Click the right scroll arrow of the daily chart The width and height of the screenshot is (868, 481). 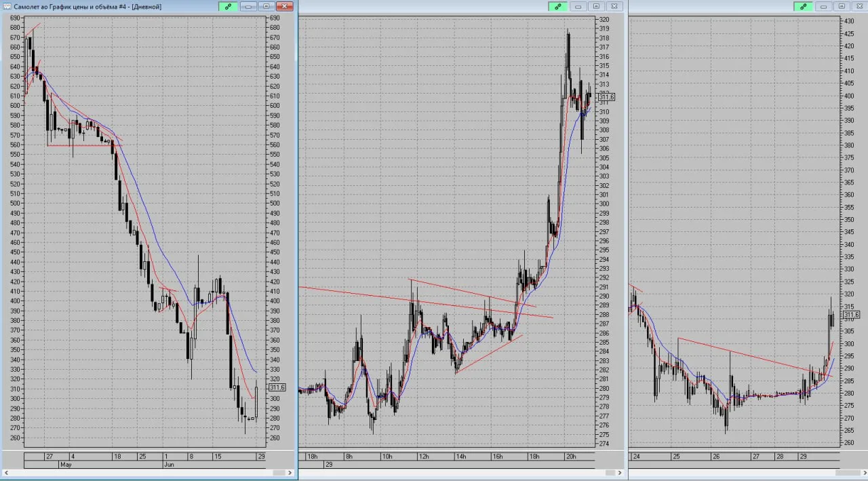[289, 472]
